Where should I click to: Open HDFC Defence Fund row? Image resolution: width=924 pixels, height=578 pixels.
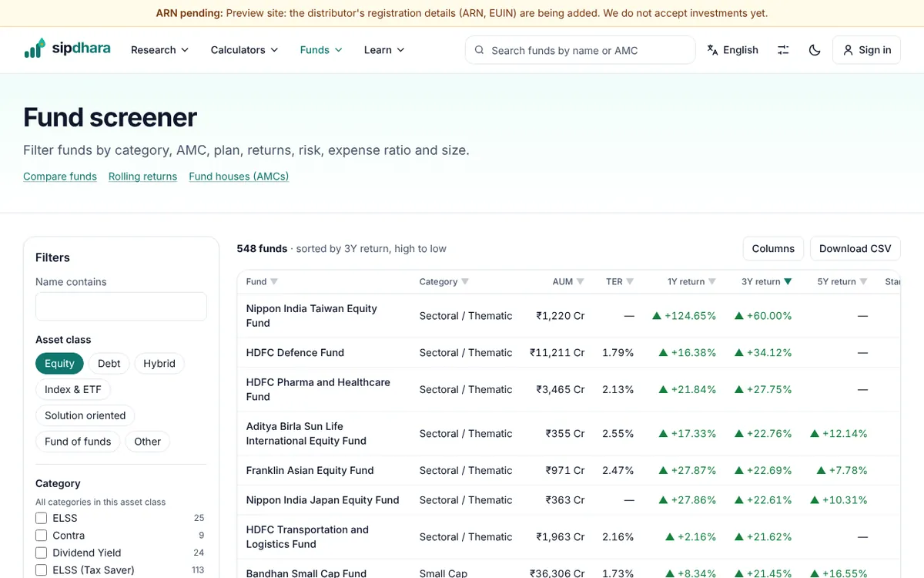coord(295,353)
